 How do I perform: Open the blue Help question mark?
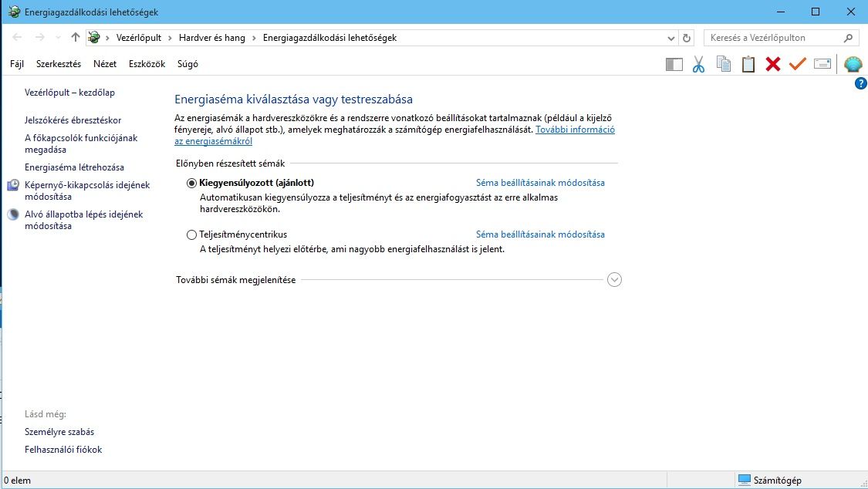861,83
